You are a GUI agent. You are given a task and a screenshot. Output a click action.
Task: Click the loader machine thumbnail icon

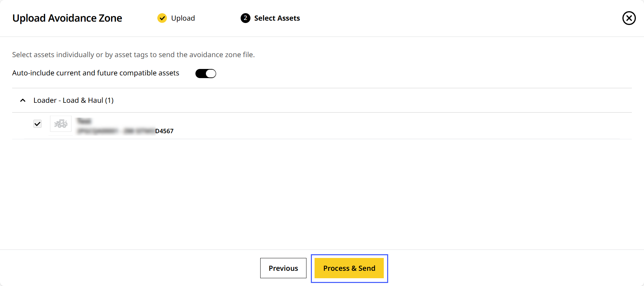pyautogui.click(x=61, y=124)
